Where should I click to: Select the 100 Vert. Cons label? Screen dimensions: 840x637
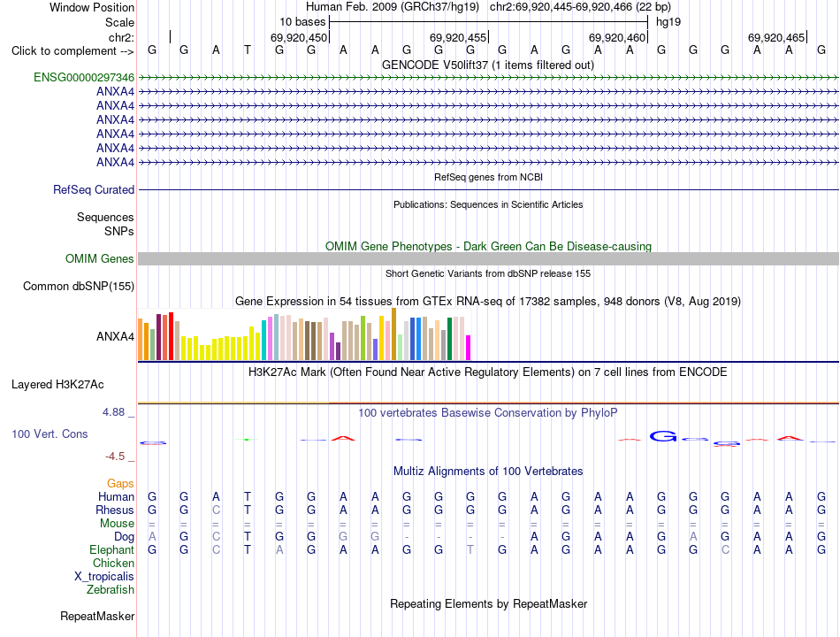pyautogui.click(x=50, y=434)
